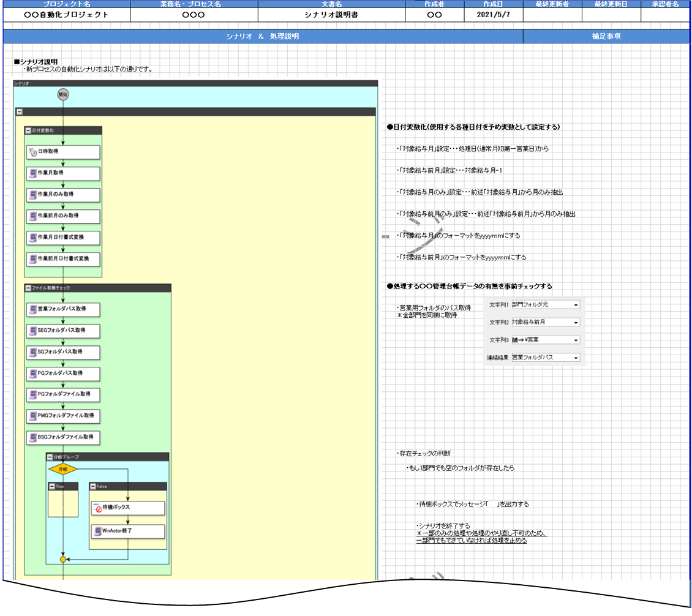
Task: Click the ●日付変数化 explanation heading
Action: (473, 127)
